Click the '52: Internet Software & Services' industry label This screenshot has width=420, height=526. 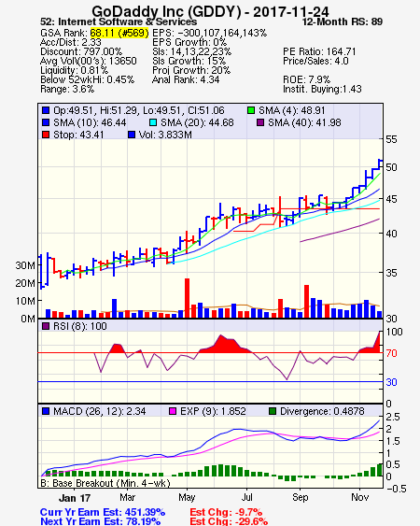(119, 21)
